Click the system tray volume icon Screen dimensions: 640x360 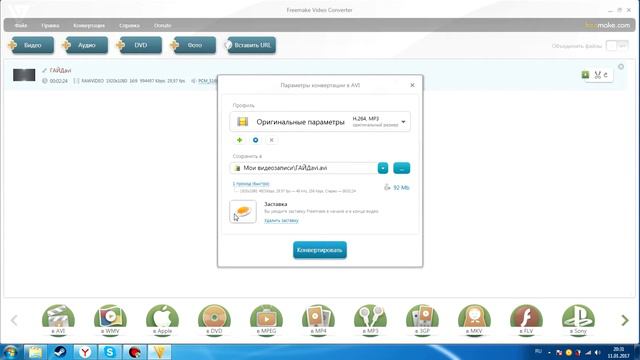(x=598, y=353)
